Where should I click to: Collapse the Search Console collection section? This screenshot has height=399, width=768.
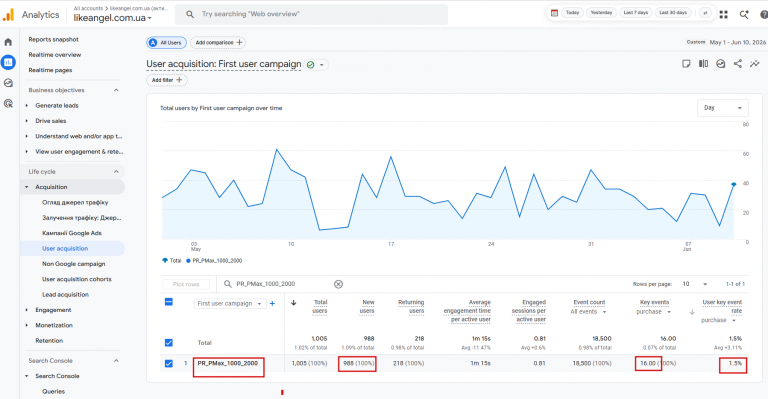116,361
